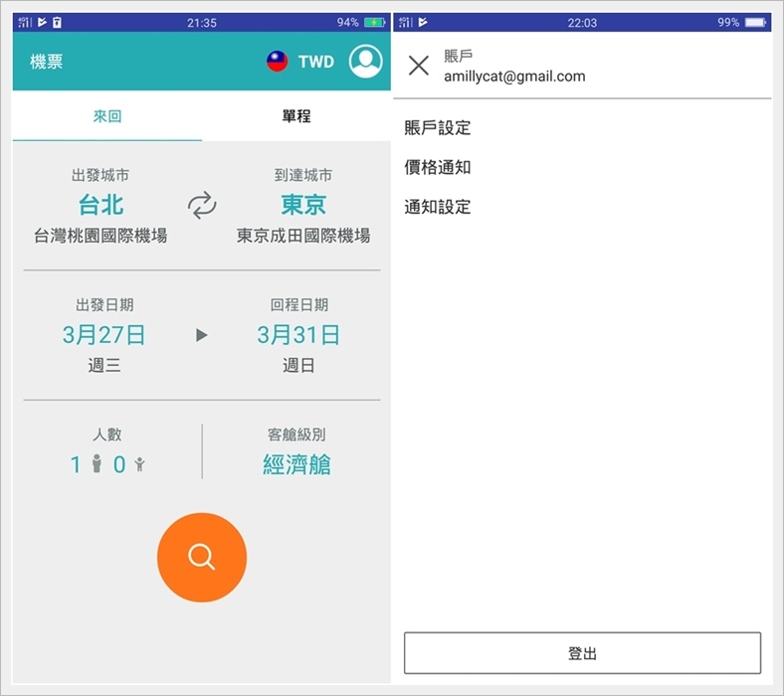The width and height of the screenshot is (784, 696).
Task: Tap the 週日 weekday label
Action: click(298, 365)
